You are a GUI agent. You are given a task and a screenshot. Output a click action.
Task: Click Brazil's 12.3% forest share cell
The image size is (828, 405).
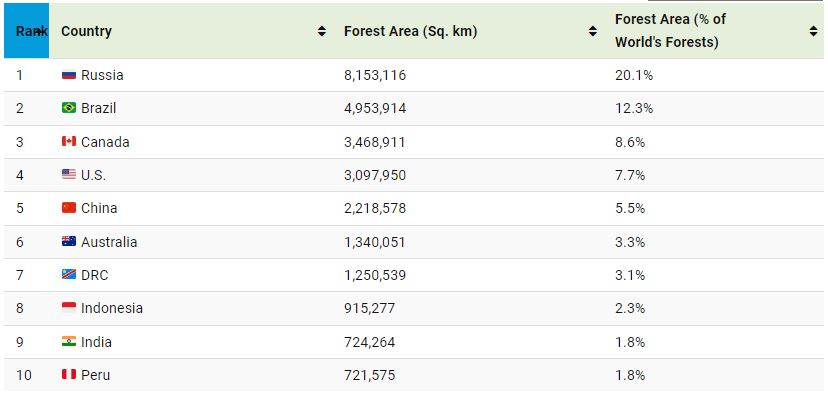point(634,108)
